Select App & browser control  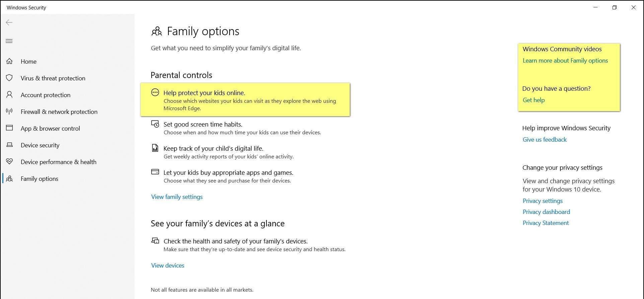(50, 129)
